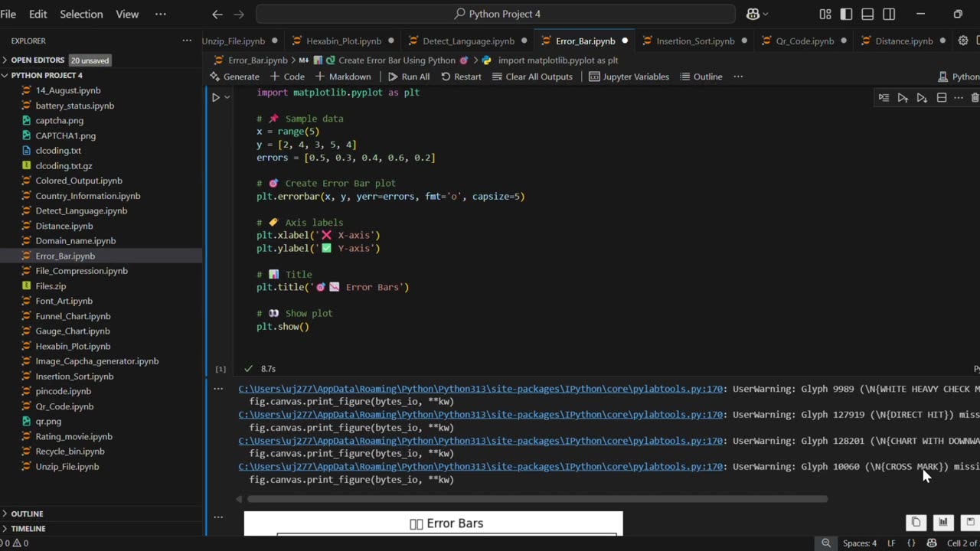Open cell toolbar more actions ellipsis

[x=958, y=97]
